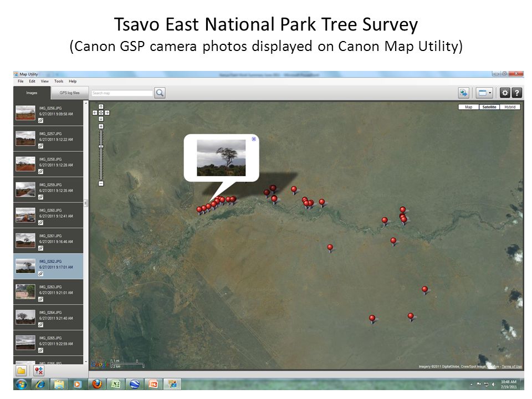Viewport: 532px width, 399px height.
Task: Pan the map down with the arrow
Action: tap(101, 119)
